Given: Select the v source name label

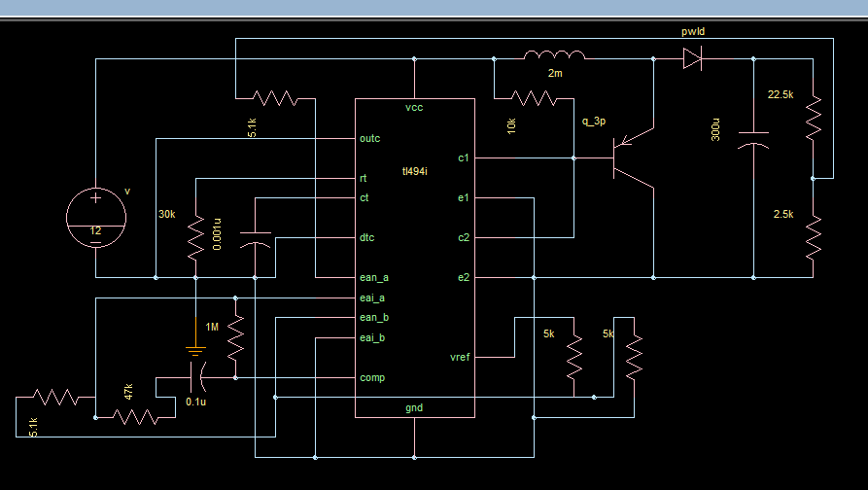Looking at the screenshot, I should pos(127,192).
